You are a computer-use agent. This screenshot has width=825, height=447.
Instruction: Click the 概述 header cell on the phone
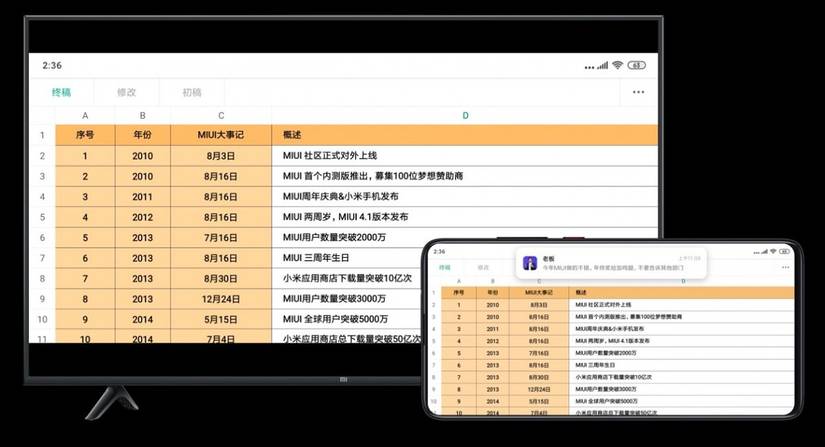coord(681,292)
